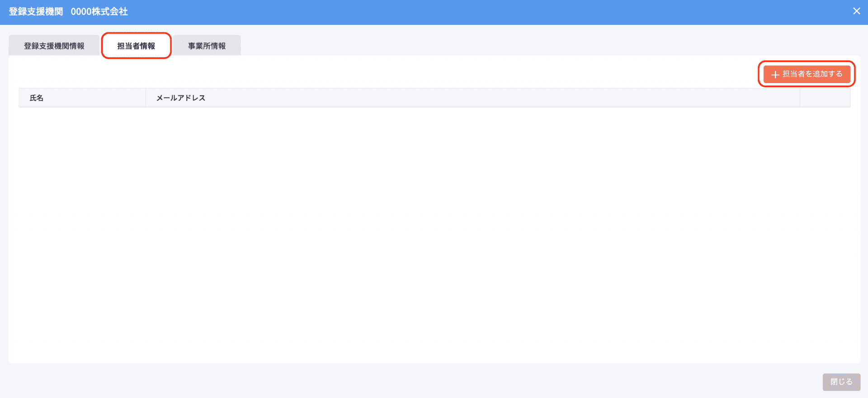Show office information via 事業所情報
868x398 pixels.
(207, 46)
